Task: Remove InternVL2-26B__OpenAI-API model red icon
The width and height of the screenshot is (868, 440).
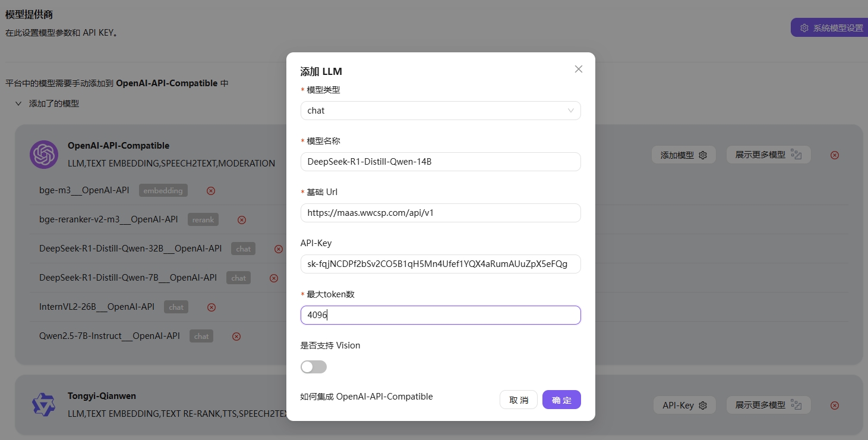Action: [x=212, y=307]
